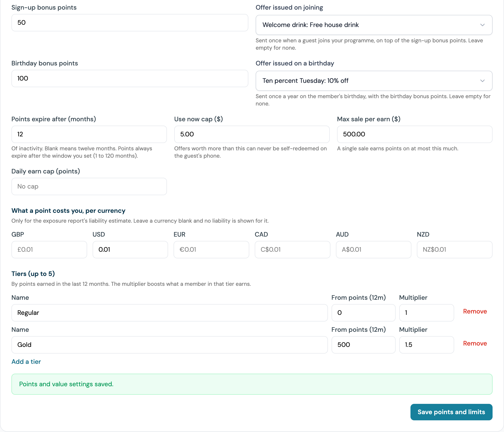Click the Gold tier Multiplier field
Image resolution: width=504 pixels, height=432 pixels.
click(426, 345)
